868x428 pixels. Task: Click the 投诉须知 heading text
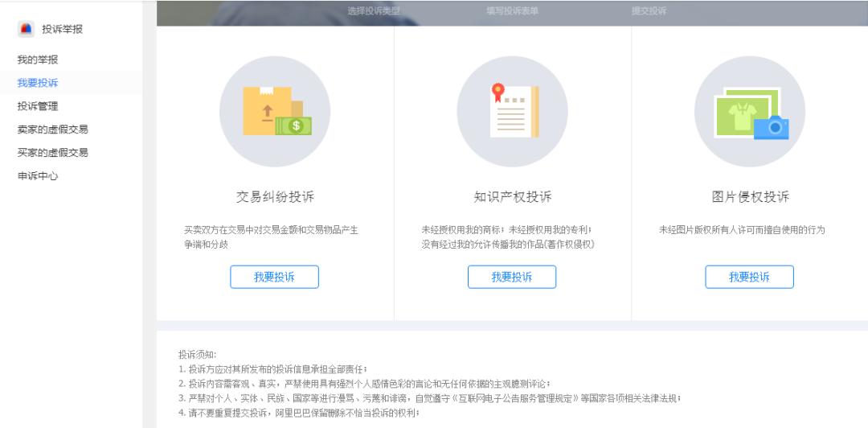(x=198, y=354)
